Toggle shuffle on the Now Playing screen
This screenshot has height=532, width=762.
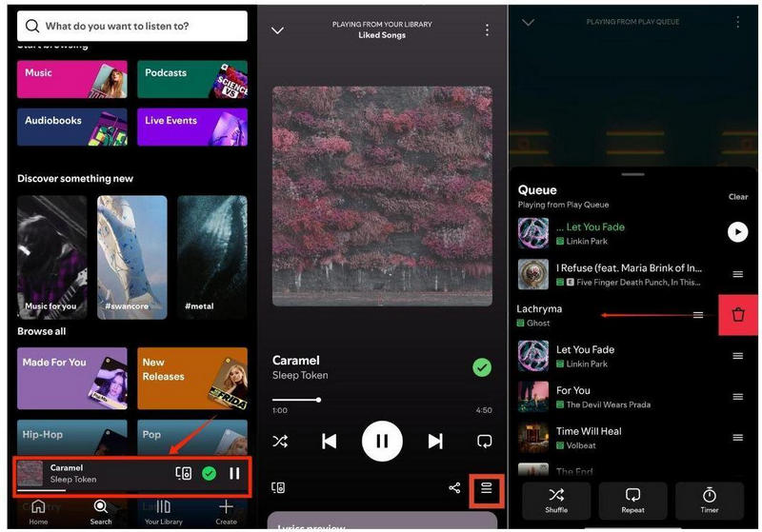tap(280, 441)
